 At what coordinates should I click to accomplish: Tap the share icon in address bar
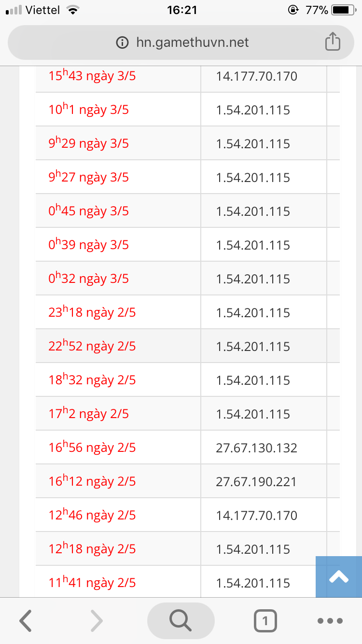[x=333, y=42]
